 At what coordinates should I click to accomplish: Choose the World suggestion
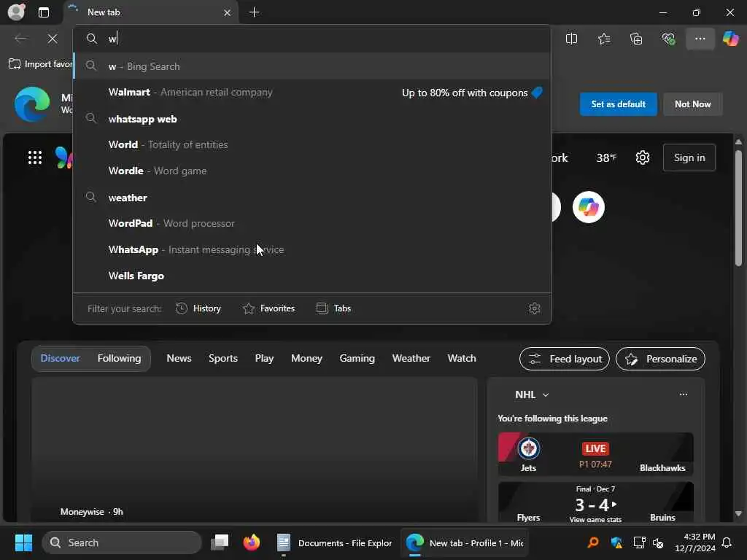pyautogui.click(x=312, y=145)
